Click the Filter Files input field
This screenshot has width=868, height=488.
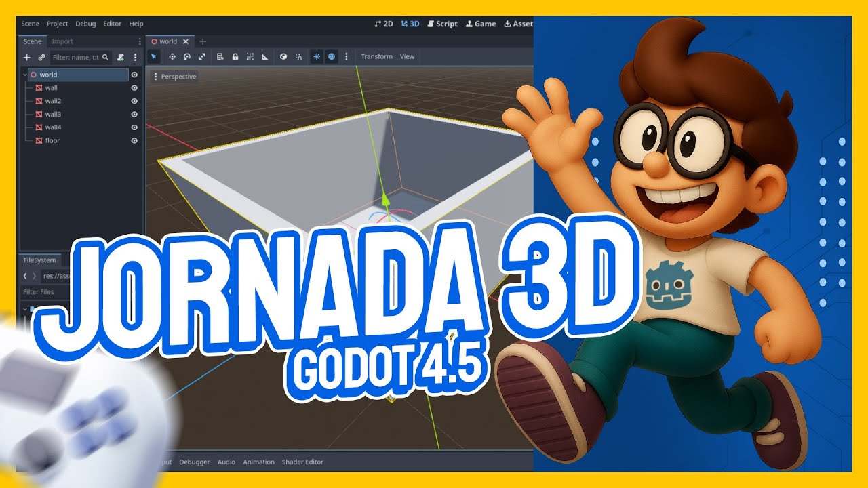[x=46, y=292]
